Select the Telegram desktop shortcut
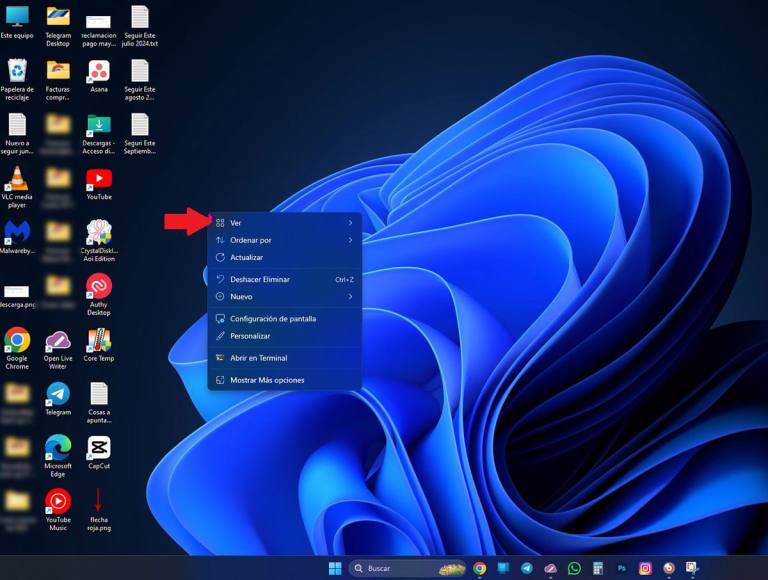 tap(58, 399)
